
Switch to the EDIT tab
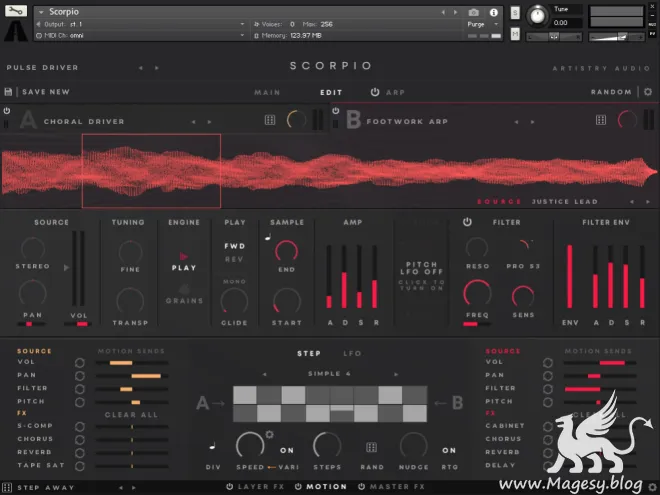tap(331, 93)
